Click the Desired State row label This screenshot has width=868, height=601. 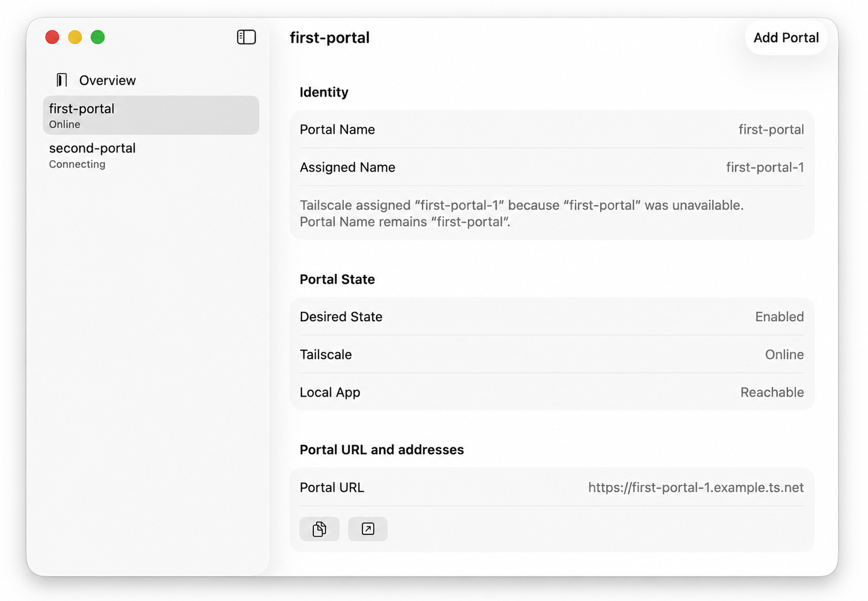(341, 317)
